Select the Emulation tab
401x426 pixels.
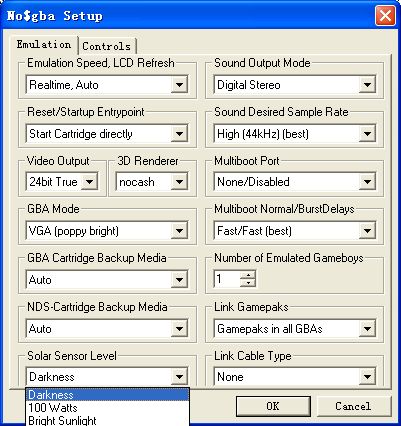tap(44, 44)
